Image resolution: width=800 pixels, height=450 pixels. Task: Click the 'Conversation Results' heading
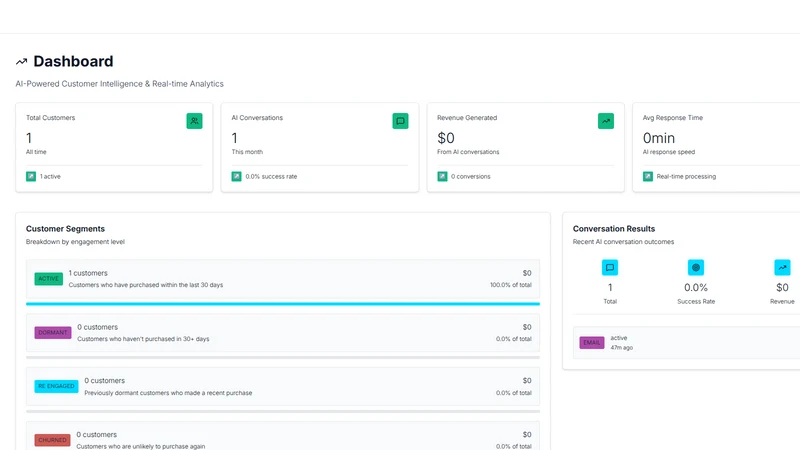click(614, 229)
